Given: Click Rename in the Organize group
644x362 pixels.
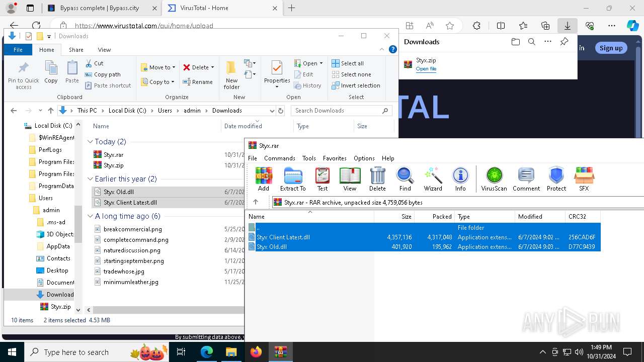Looking at the screenshot, I should pos(198,82).
